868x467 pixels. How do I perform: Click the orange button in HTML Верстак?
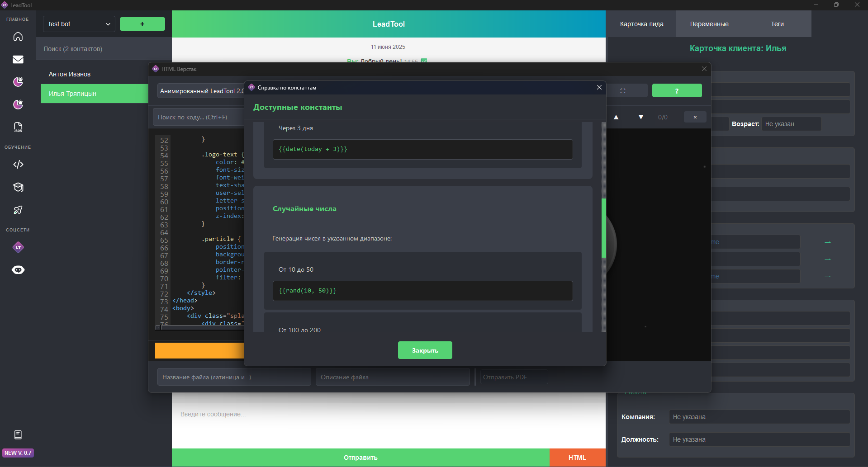tap(199, 350)
